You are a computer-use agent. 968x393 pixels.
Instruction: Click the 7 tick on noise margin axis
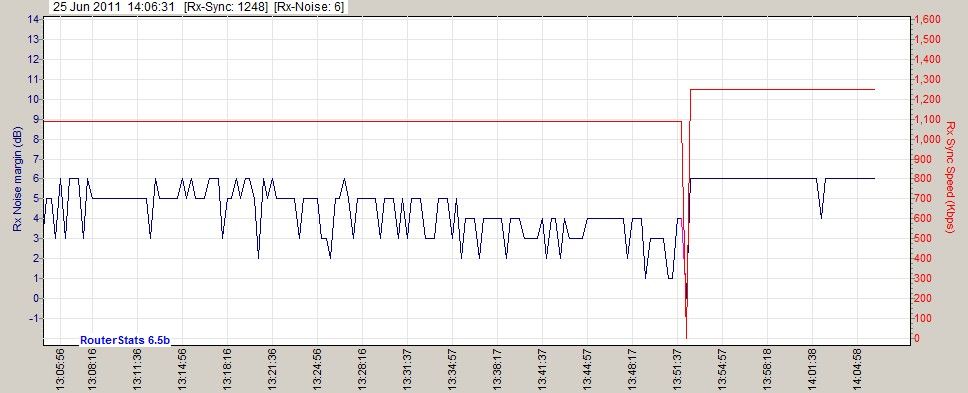(x=36, y=159)
